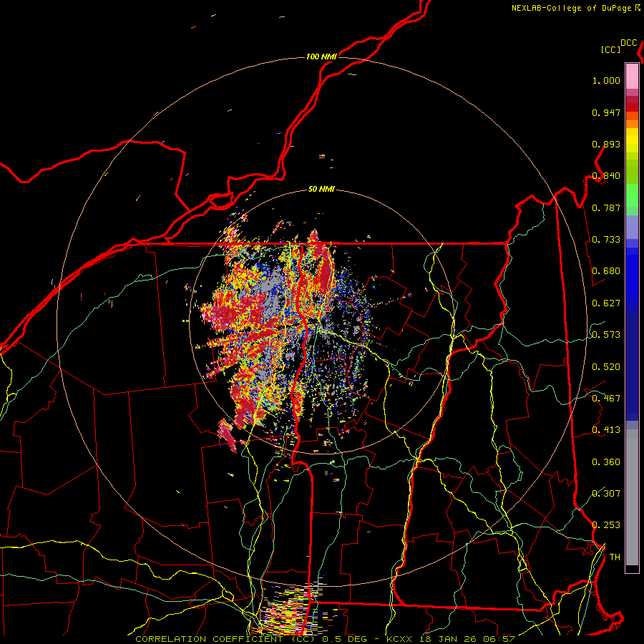Click the 0.413 value on the color scale
The width and height of the screenshot is (644, 644).
[606, 430]
